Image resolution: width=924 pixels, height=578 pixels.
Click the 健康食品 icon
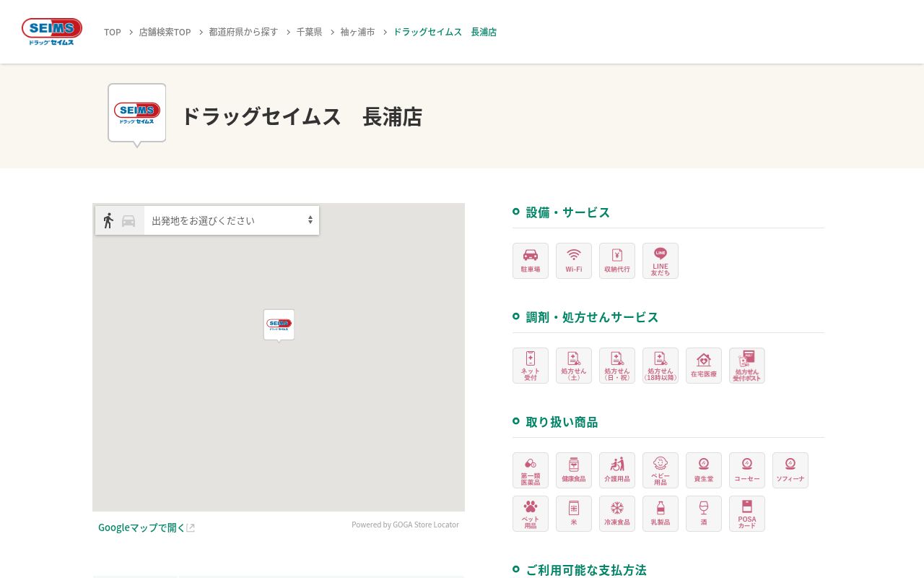pos(574,470)
